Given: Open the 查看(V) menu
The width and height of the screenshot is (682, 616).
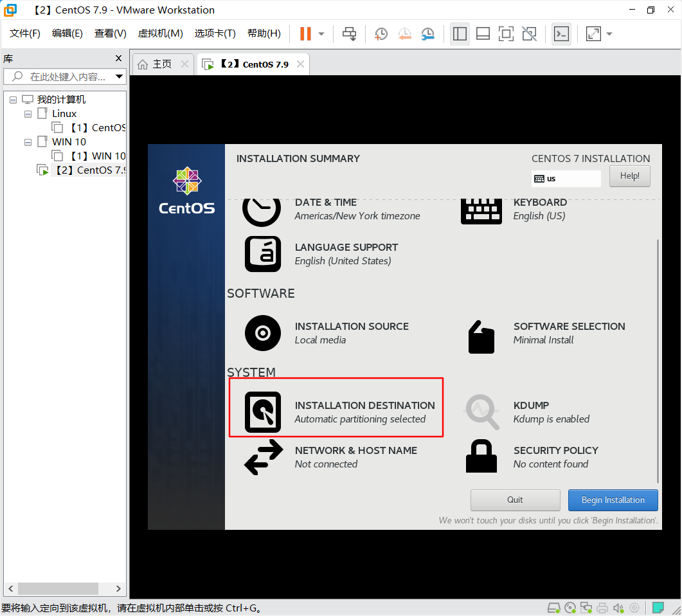Looking at the screenshot, I should pyautogui.click(x=110, y=33).
